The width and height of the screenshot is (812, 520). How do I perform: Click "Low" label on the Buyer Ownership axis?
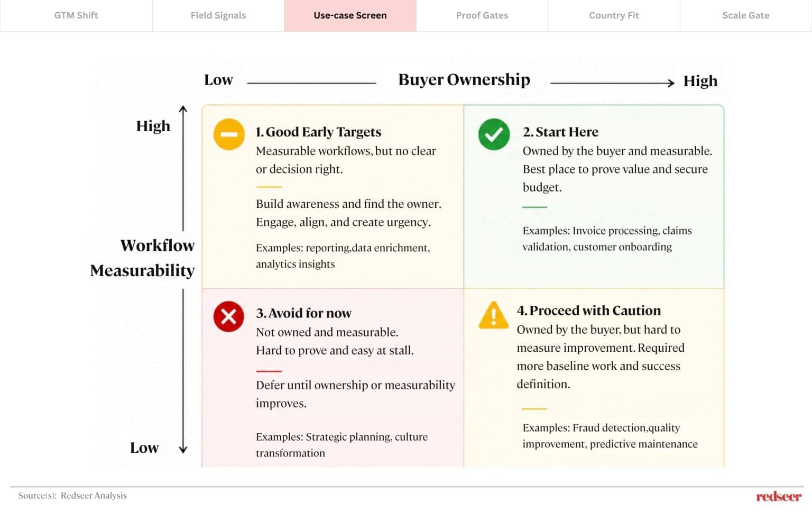tap(218, 80)
